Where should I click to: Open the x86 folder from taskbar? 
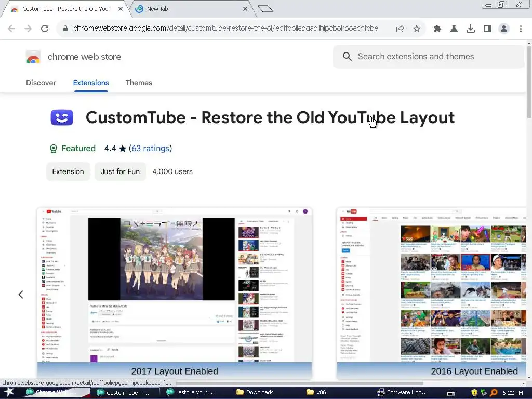(x=316, y=393)
